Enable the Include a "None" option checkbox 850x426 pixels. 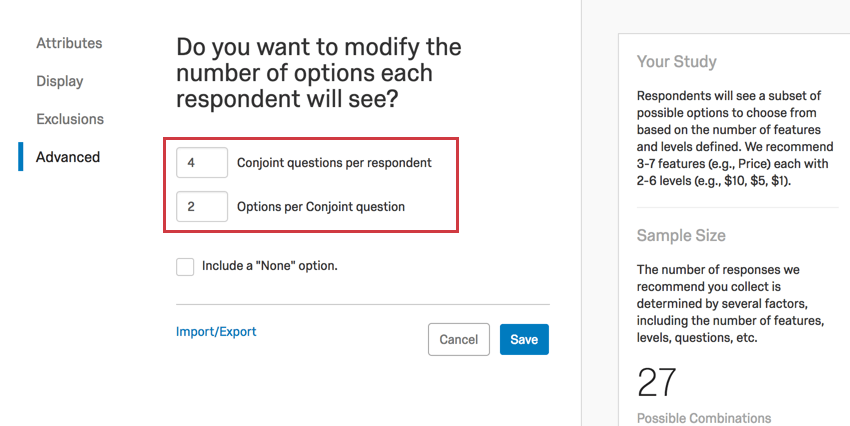(x=185, y=267)
